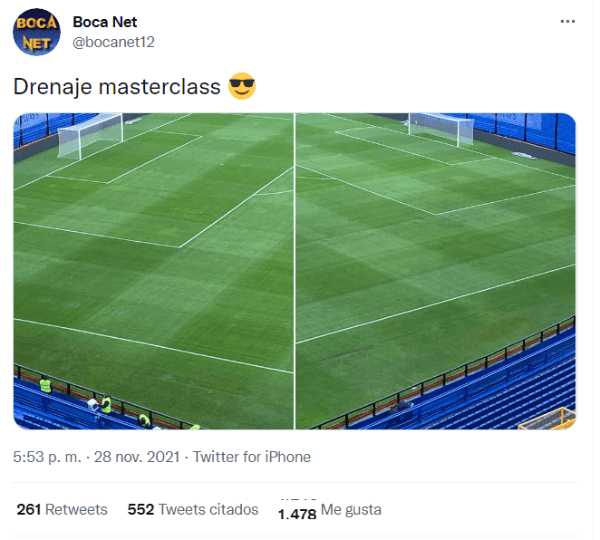
Task: Click the "Drenaje masterclass" tweet text
Action: (x=116, y=87)
